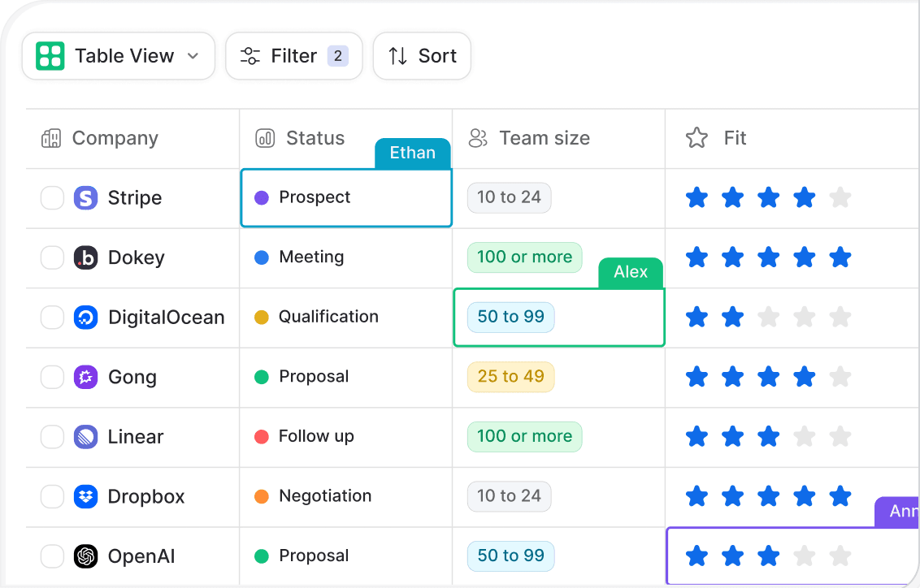This screenshot has width=920, height=588.
Task: Open the Dokey company name
Action: tap(137, 257)
